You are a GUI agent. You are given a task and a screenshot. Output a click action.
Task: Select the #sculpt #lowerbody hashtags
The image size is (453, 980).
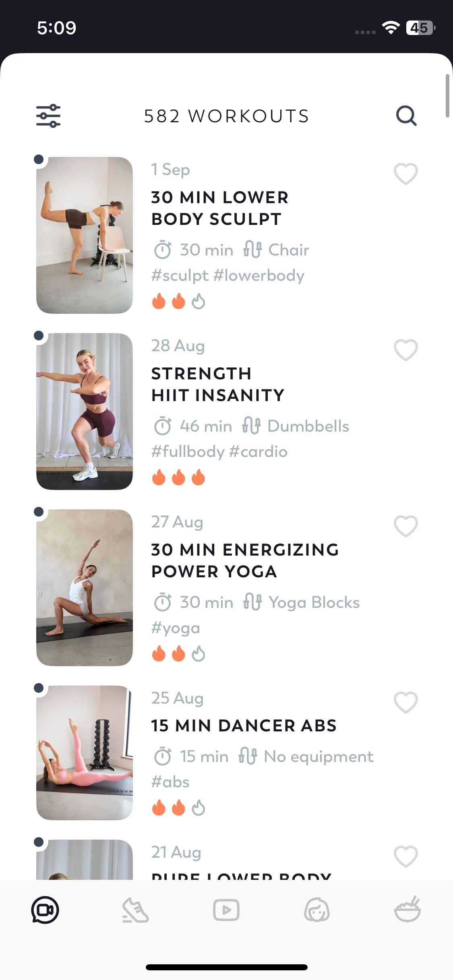[x=228, y=276]
